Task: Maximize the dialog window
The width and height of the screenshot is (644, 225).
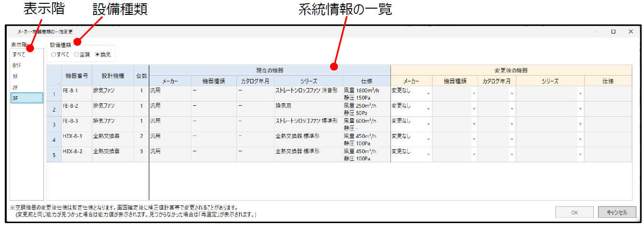Action: coord(613,32)
